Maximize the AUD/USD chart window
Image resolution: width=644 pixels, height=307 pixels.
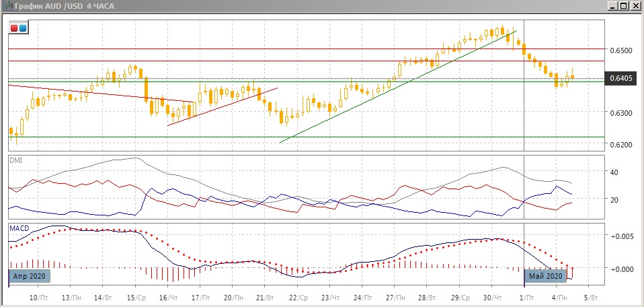(625, 6)
